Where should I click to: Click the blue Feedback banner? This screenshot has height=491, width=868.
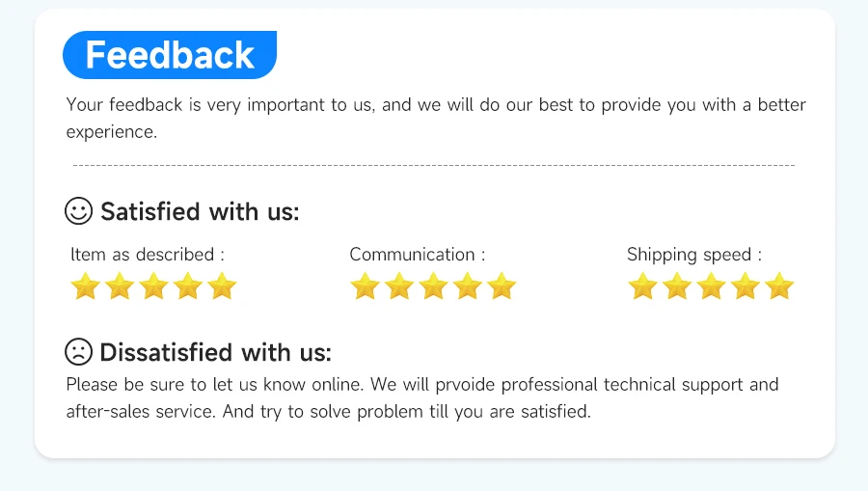[x=170, y=55]
